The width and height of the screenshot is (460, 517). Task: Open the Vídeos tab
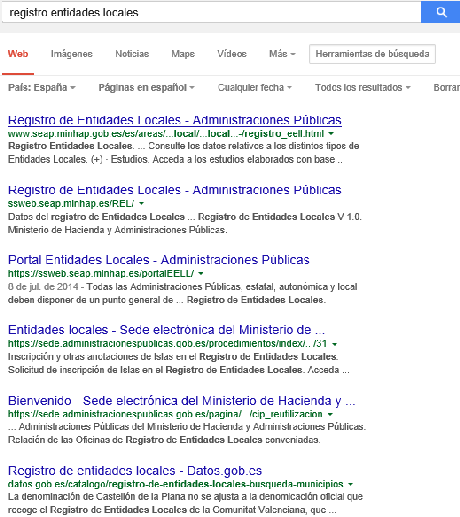pos(232,54)
